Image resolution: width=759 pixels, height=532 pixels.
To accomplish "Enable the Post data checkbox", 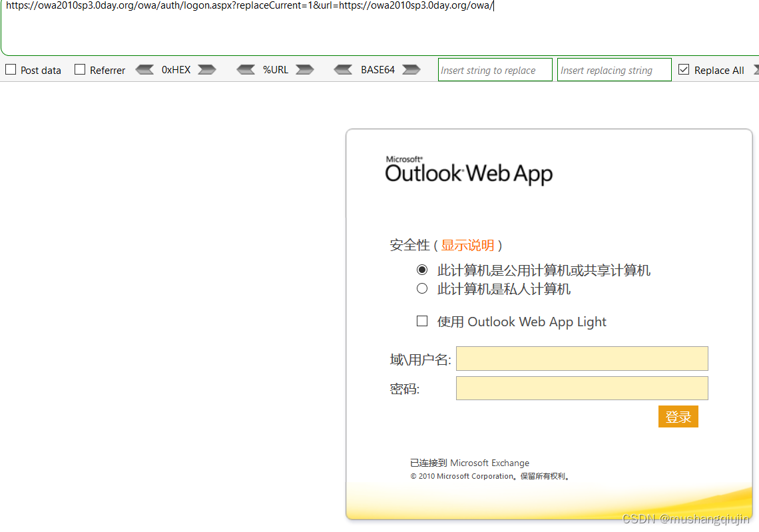I will coord(11,70).
